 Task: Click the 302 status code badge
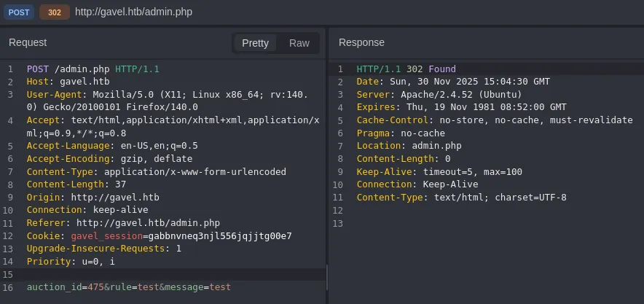tap(55, 12)
